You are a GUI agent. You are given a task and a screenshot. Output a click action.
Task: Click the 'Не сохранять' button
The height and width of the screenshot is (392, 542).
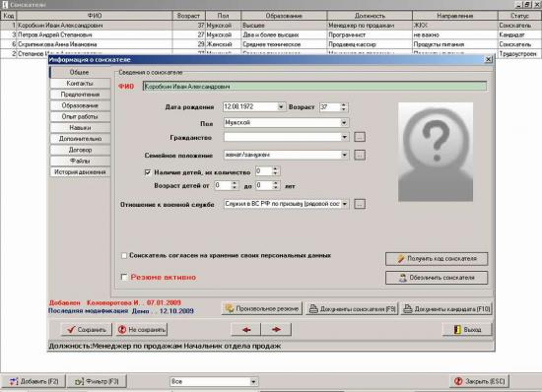[142, 330]
